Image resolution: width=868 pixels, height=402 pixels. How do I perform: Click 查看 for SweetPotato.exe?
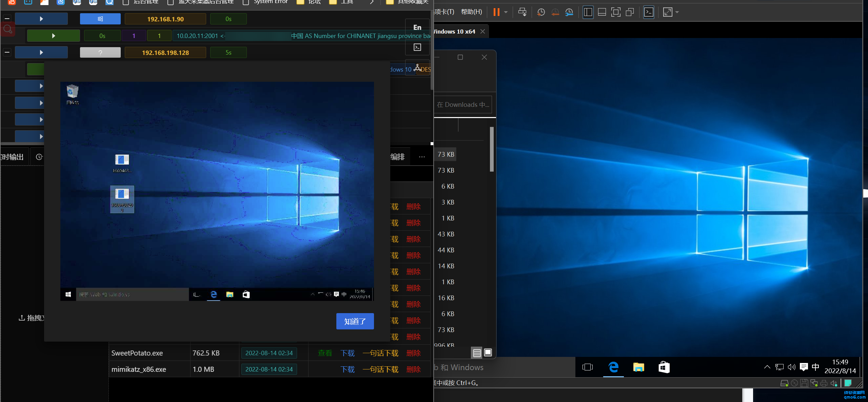coord(325,353)
